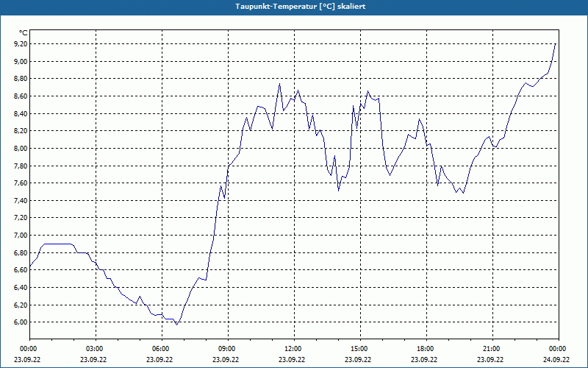Click the y-axis value '6,60'

tap(21, 270)
